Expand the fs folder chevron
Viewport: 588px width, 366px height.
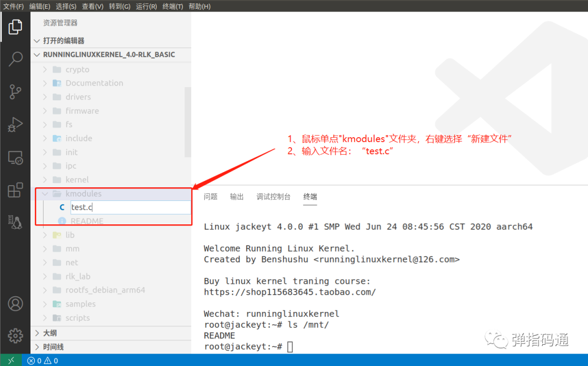(45, 125)
